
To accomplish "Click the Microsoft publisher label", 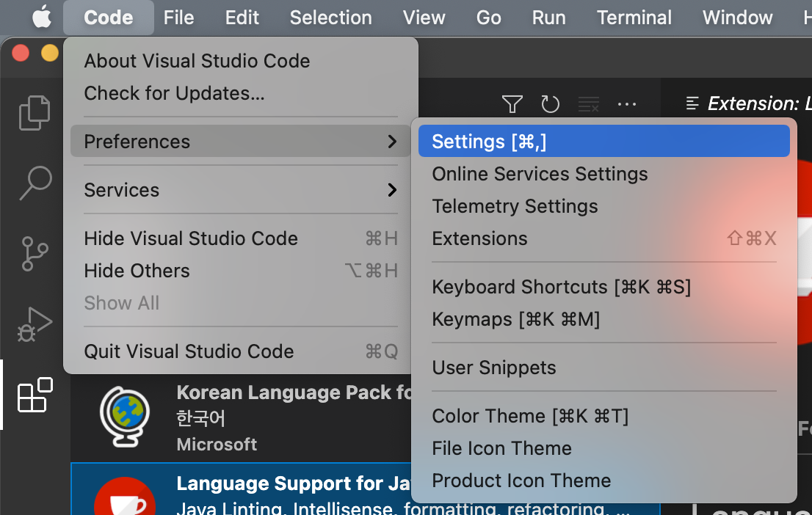I will pos(217,444).
